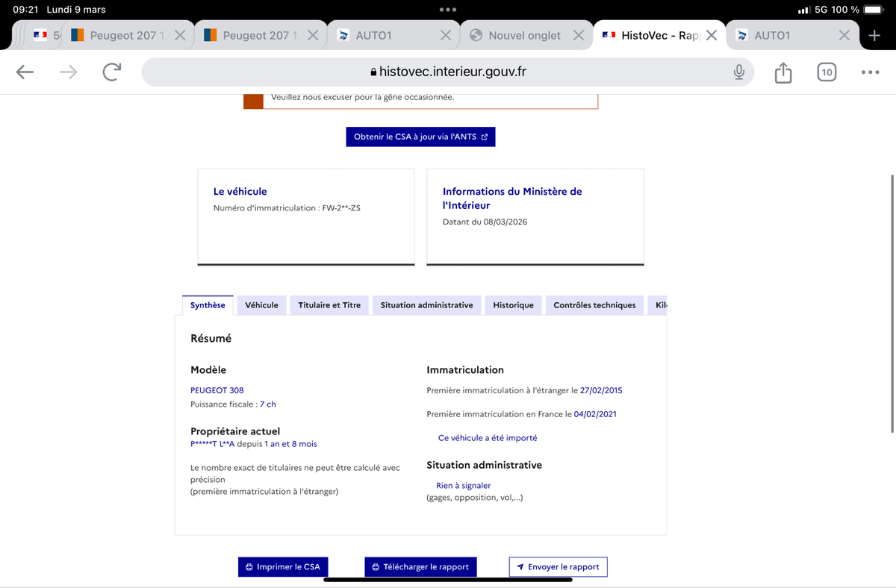Click Envoyer le rapport button
This screenshot has height=588, width=896.
pyautogui.click(x=558, y=567)
